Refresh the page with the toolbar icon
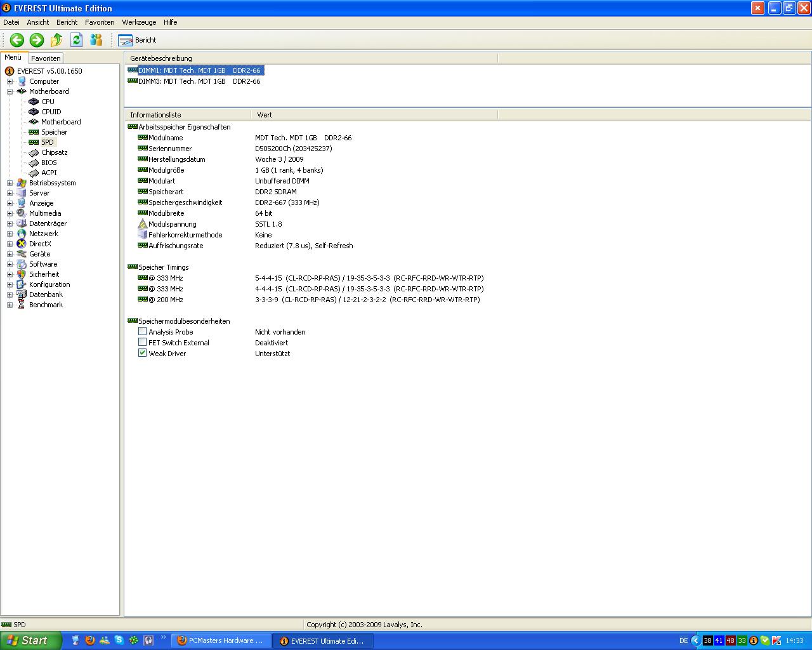Viewport: 812px width, 650px height. pos(77,40)
